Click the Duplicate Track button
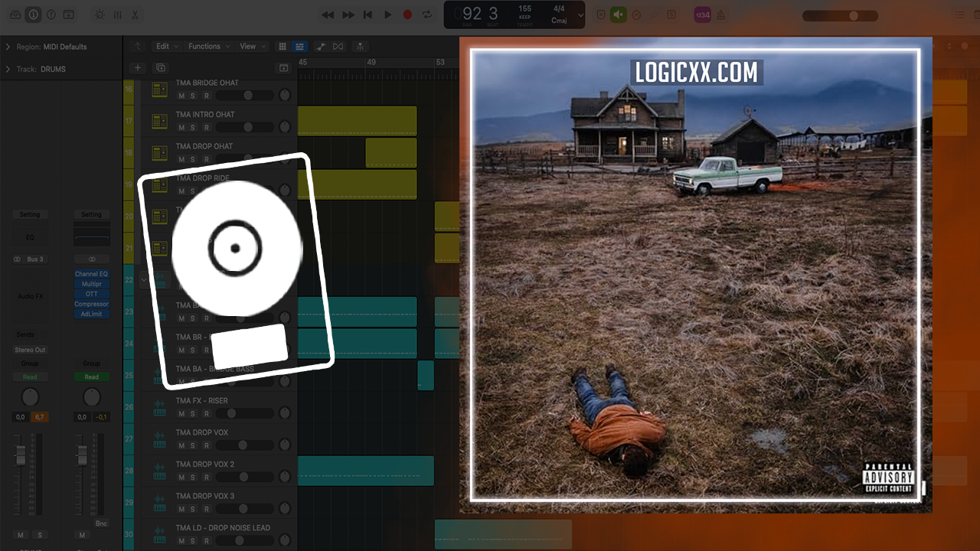980x551 pixels. pyautogui.click(x=161, y=68)
